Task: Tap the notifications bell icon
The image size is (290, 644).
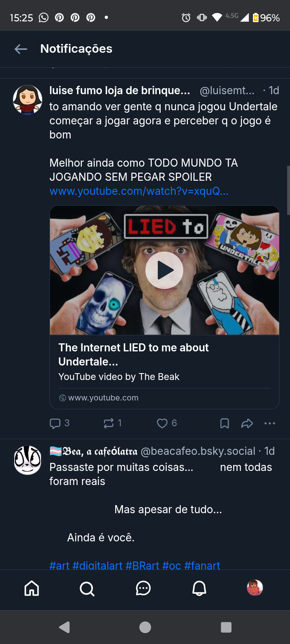Action: 199,588
